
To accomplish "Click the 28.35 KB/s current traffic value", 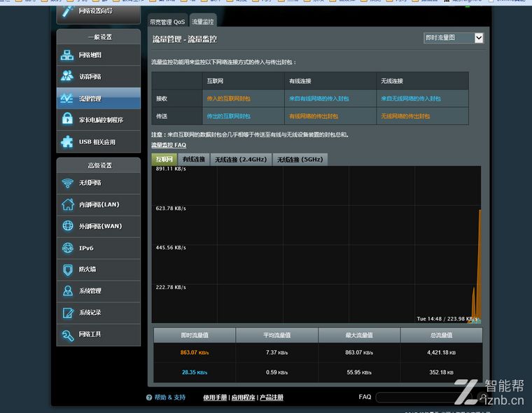I will tap(195, 372).
